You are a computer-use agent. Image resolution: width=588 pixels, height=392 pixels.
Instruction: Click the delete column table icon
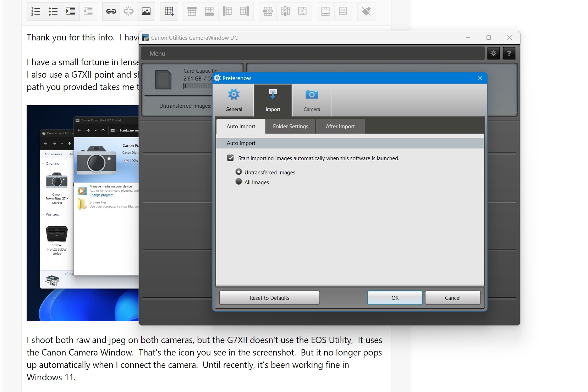click(x=285, y=11)
